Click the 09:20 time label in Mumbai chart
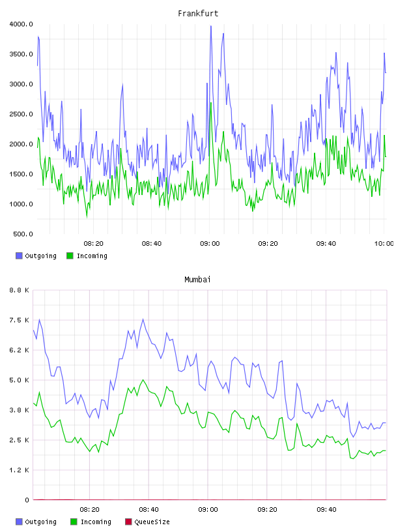The height and width of the screenshot is (532, 396). tap(267, 510)
